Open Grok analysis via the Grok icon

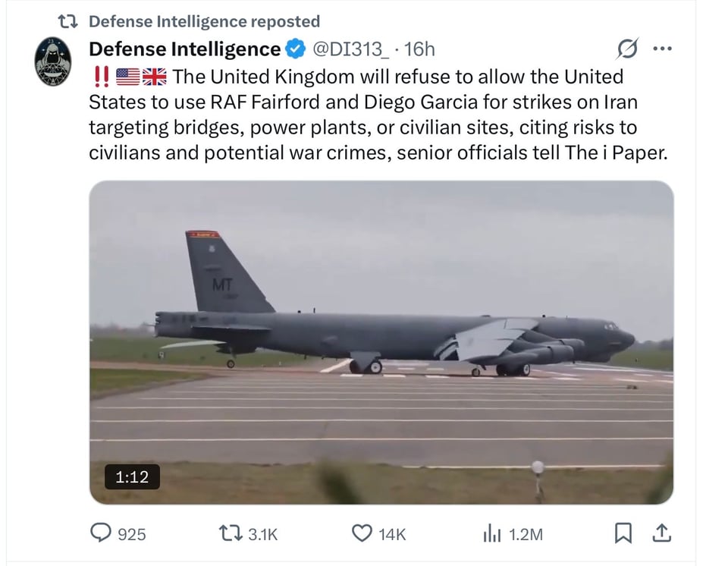[x=627, y=48]
